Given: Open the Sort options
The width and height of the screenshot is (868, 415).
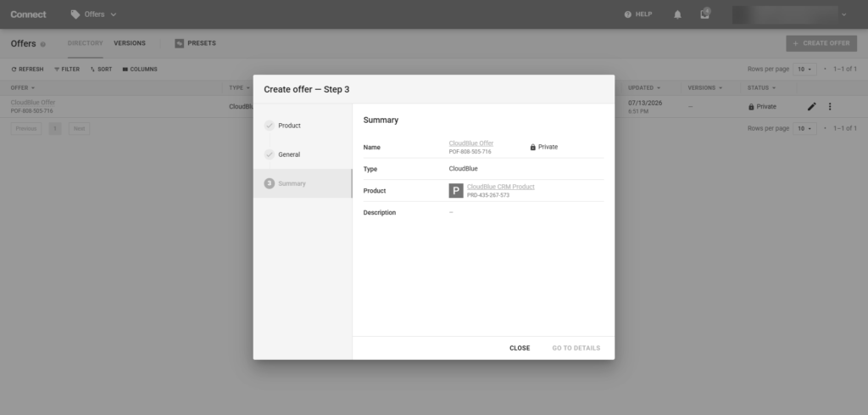Looking at the screenshot, I should [101, 70].
